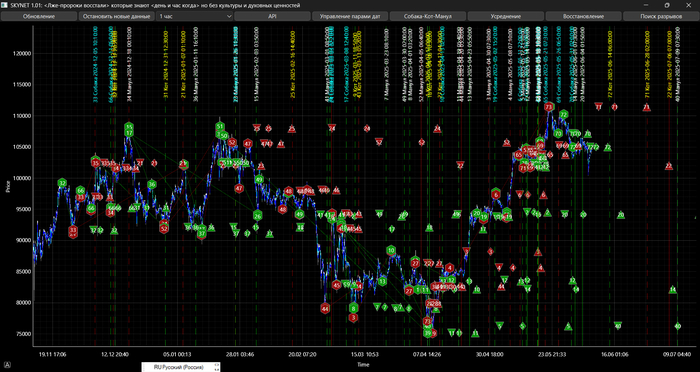Select green hexagon marker 39
Screen dimensions: 700x372
428,333
